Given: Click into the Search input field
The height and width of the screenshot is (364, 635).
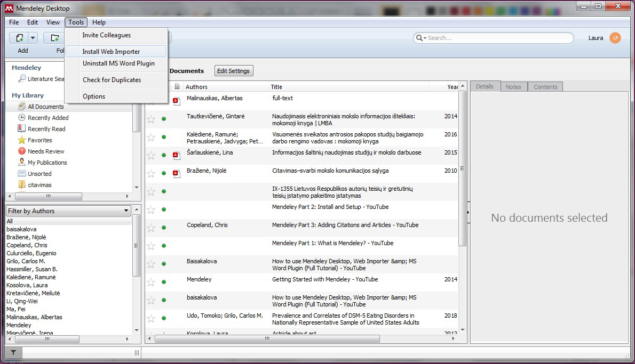Looking at the screenshot, I should coord(496,38).
